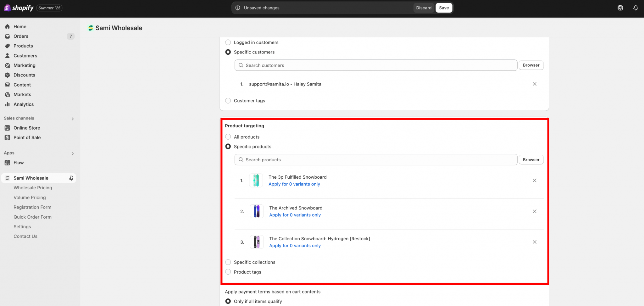Click The 3p Fulfilled Snowboard thumbnail

(256, 181)
